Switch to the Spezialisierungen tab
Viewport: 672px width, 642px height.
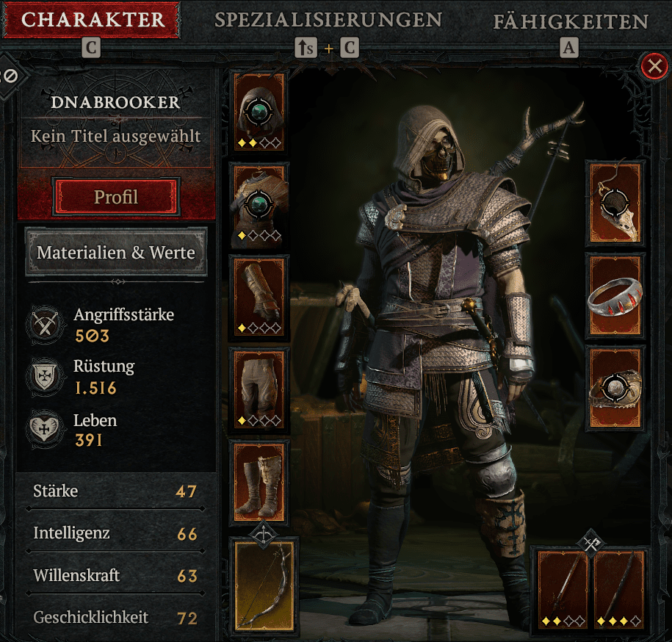(328, 20)
